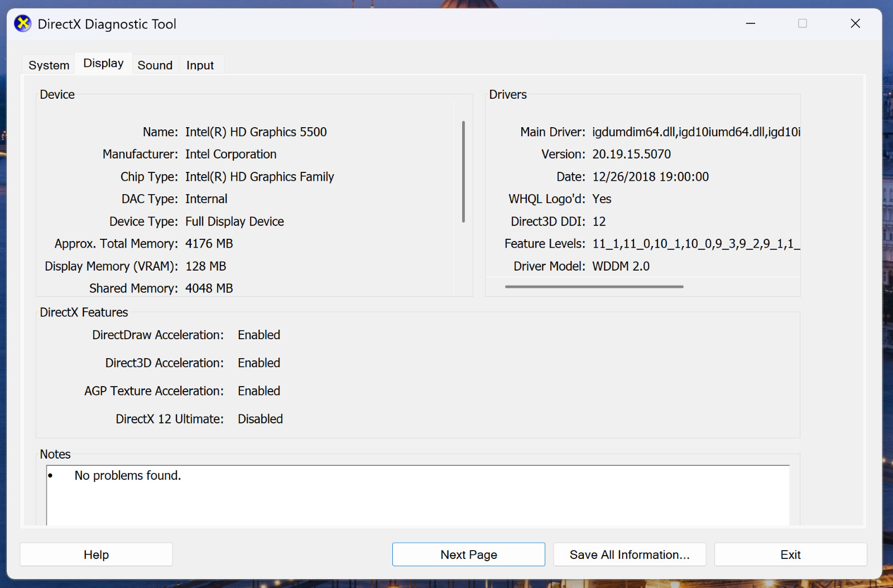Screen dimensions: 893x588
Task: Click the 'Display Memory (VRAM):' label
Action: (111, 266)
